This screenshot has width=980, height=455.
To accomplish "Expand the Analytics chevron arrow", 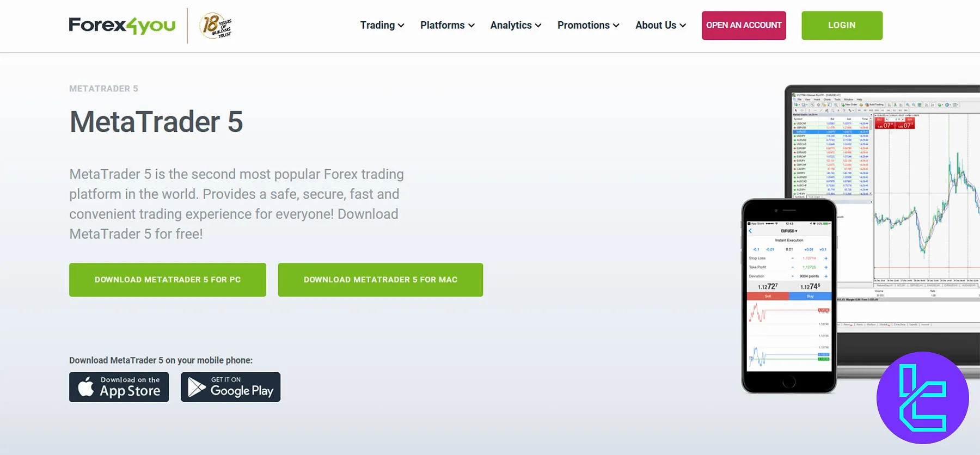I will [x=538, y=26].
